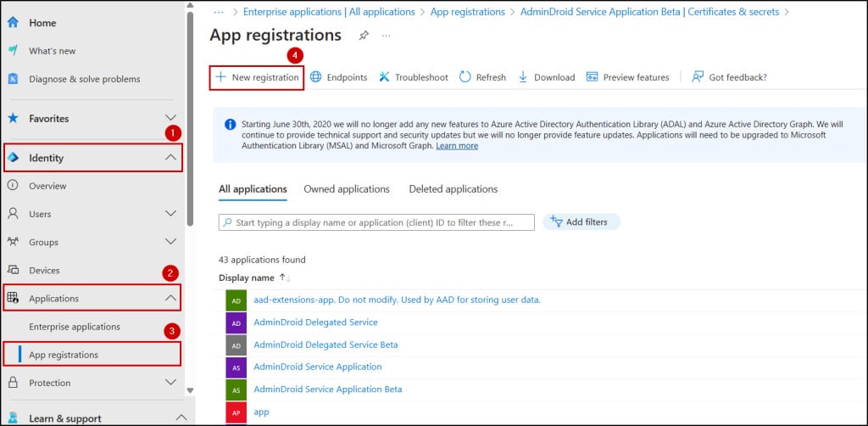Viewport: 868px width, 426px height.
Task: Switch to Owned applications tab
Action: click(x=347, y=189)
